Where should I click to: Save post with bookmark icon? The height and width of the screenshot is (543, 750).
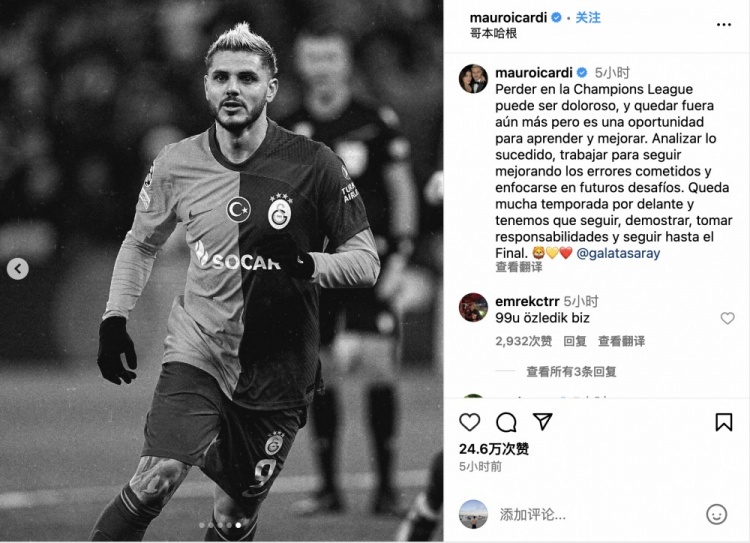point(724,422)
